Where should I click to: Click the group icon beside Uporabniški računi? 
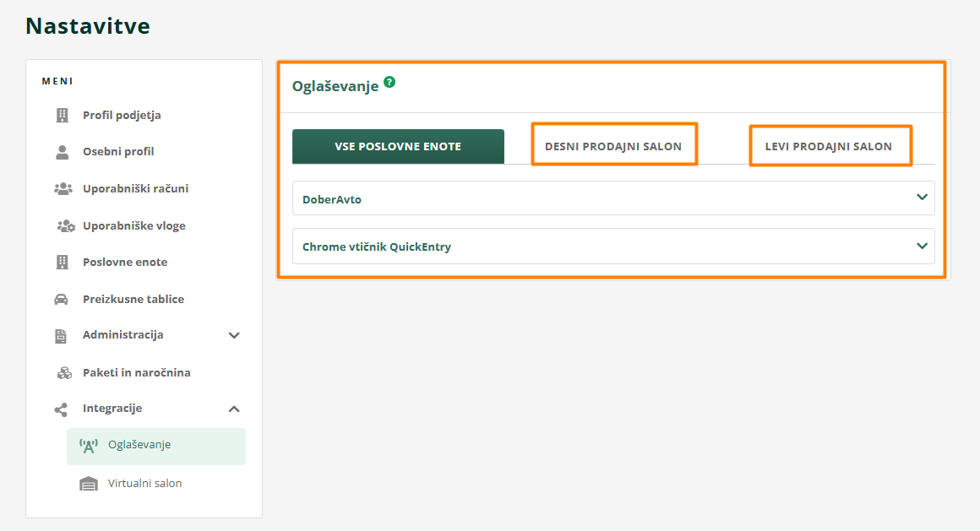[63, 188]
